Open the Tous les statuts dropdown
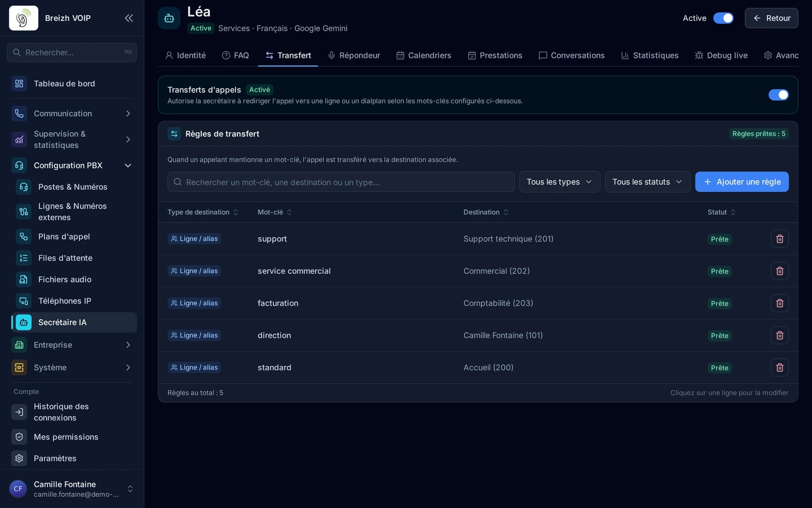This screenshot has height=508, width=812. (647, 182)
